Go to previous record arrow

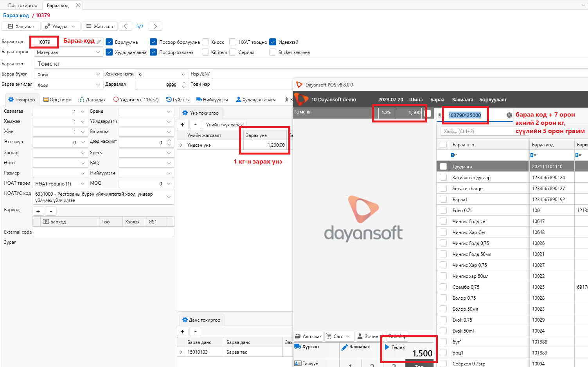tap(125, 26)
